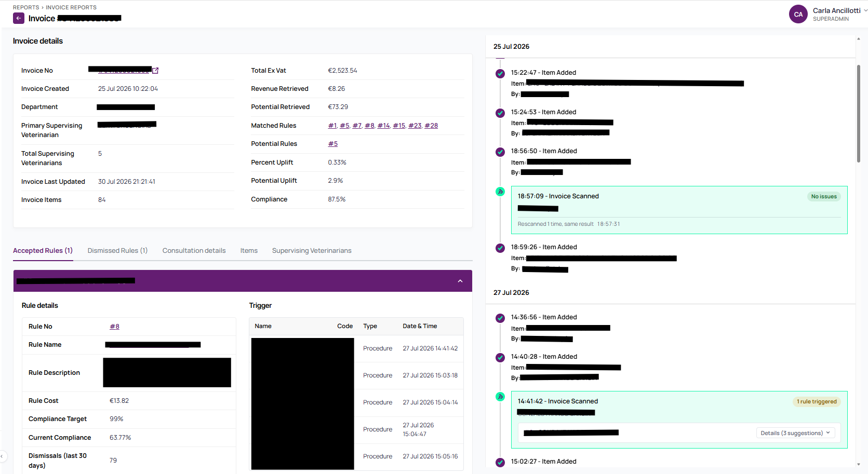Click the Date & Time column header

pyautogui.click(x=420, y=326)
